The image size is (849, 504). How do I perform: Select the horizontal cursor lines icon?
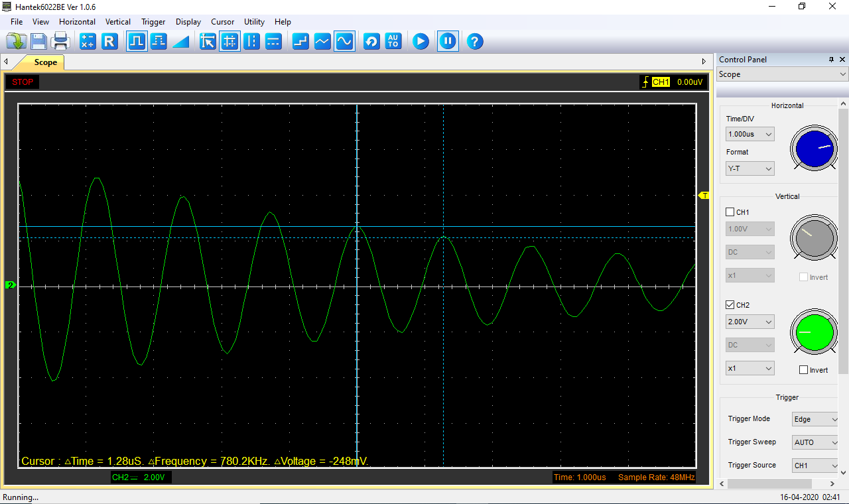(273, 42)
